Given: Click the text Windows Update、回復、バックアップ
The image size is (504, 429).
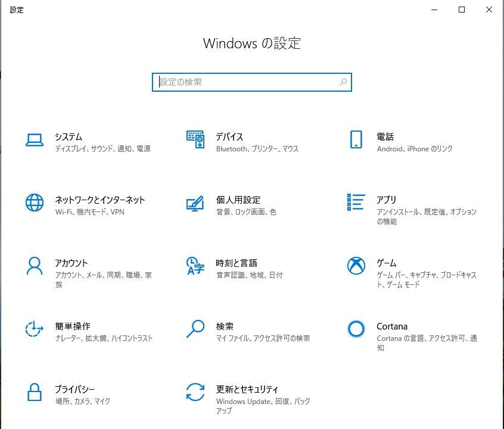Looking at the screenshot, I should click(263, 406).
